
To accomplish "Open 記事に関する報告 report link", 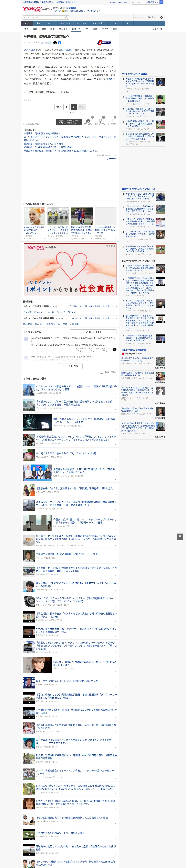I will coord(31,124).
